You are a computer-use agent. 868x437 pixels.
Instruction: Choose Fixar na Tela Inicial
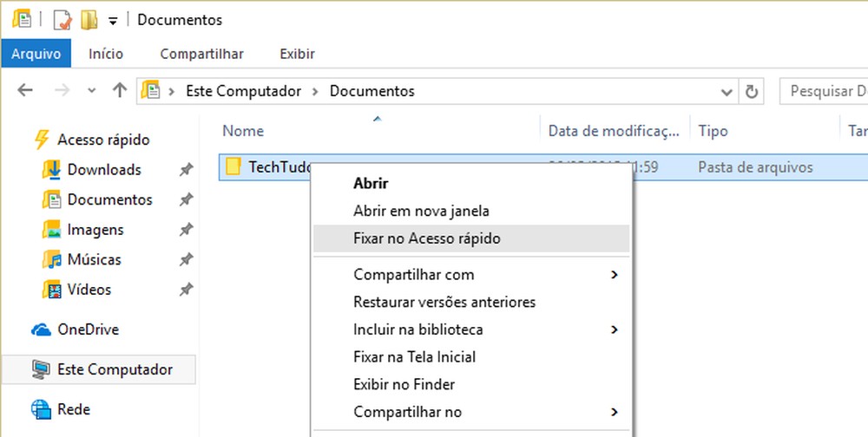click(415, 356)
